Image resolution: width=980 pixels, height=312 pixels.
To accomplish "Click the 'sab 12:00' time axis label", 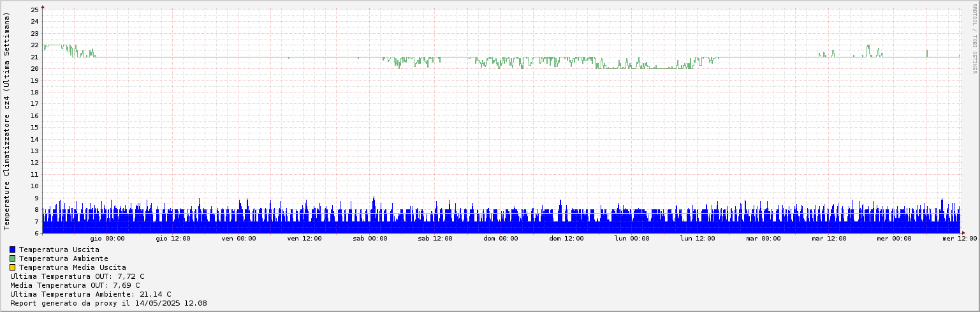I will click(x=435, y=239).
